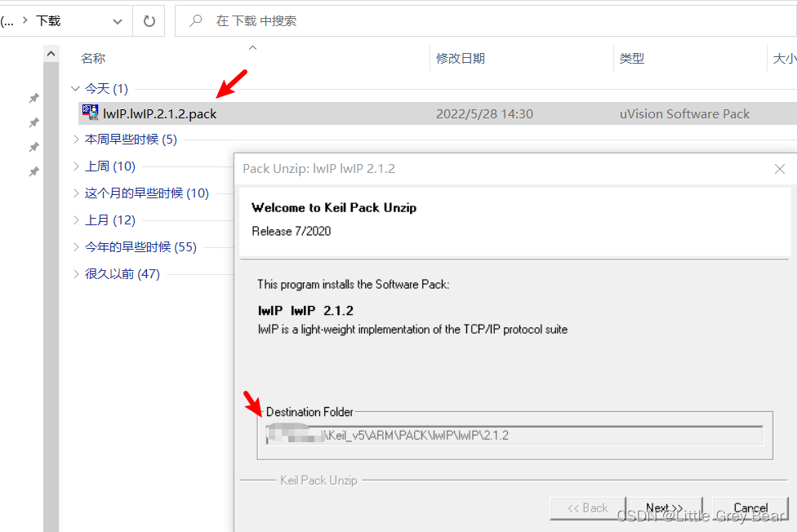Select the 下载 breadcrumb in the address bar

tap(48, 21)
